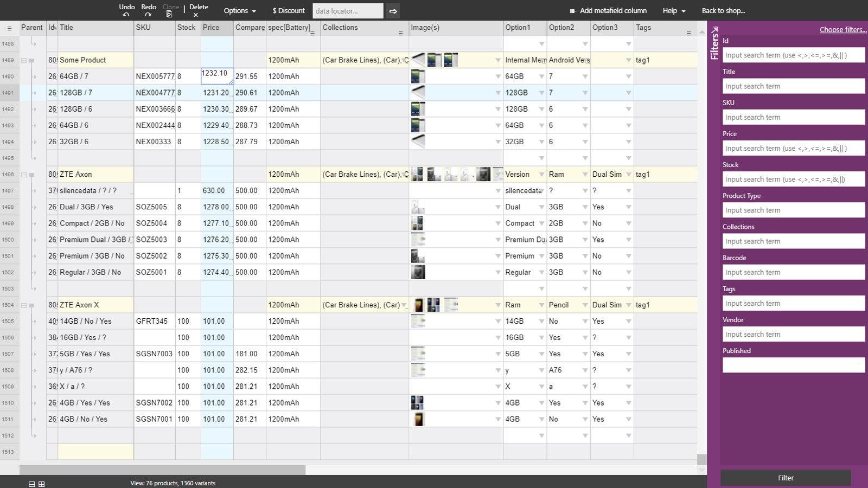868x488 pixels.
Task: Open the images dropdown on ZTE Axon row
Action: [497, 174]
